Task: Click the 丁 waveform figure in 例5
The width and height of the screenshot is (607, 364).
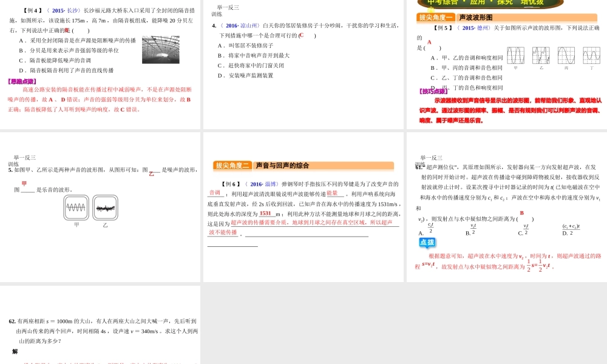Action: (591, 55)
